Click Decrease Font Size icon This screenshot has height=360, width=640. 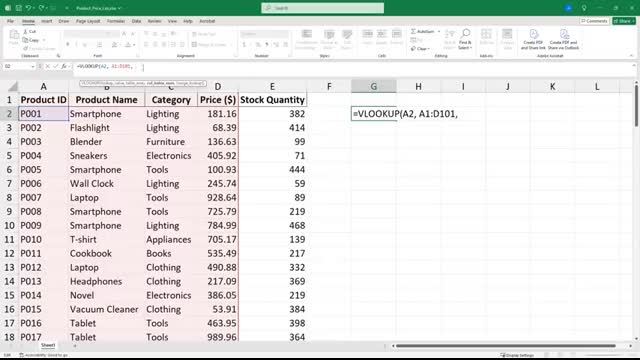tap(133, 34)
